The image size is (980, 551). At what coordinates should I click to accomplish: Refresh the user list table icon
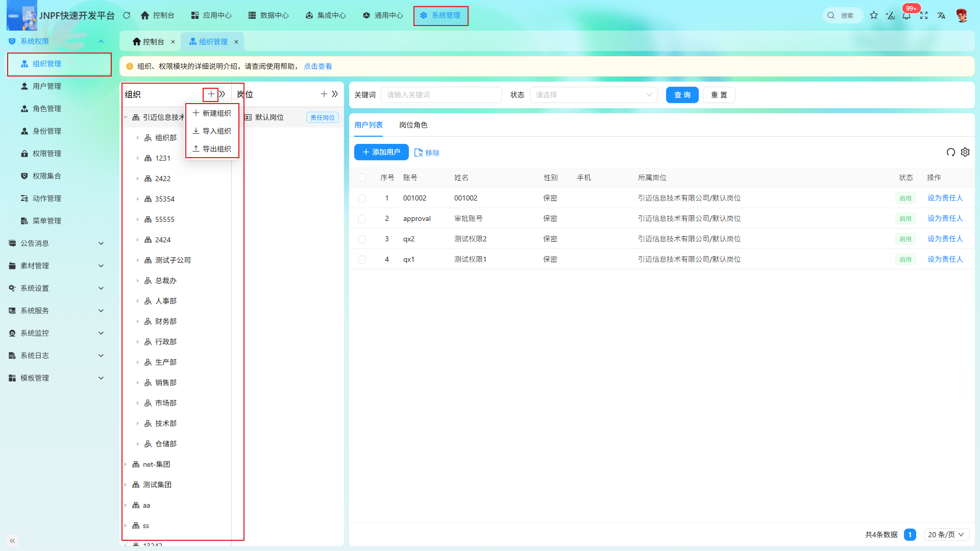[x=950, y=152]
